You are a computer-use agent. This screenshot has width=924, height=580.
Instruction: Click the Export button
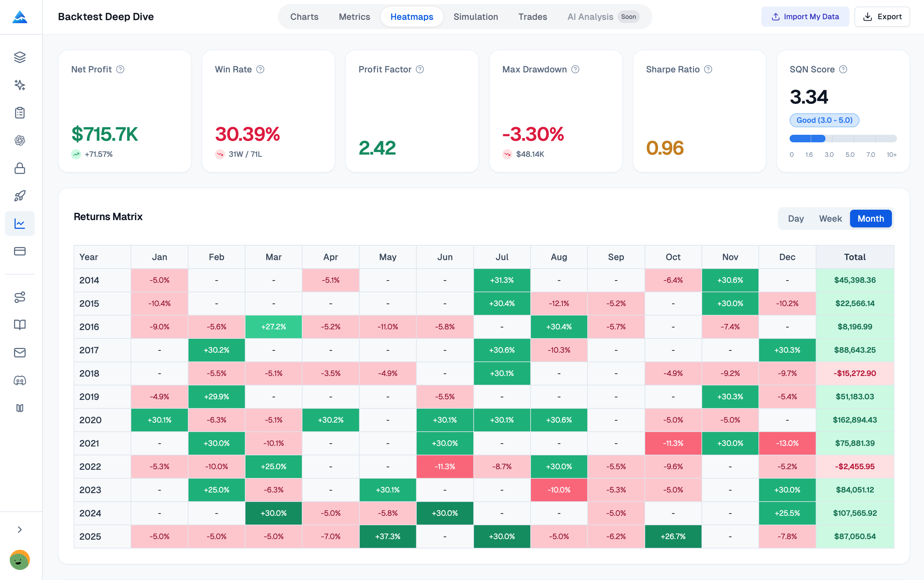tap(882, 16)
